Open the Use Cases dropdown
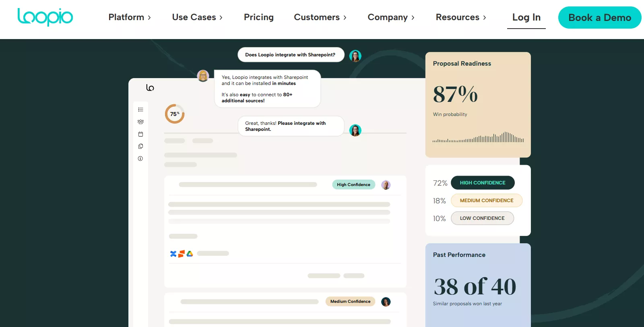Screen dimensions: 644x327 [x=197, y=17]
